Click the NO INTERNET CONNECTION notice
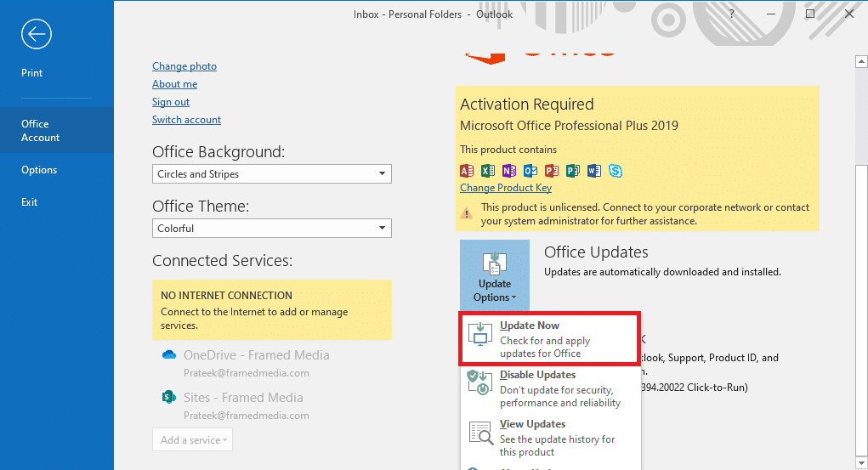Screen dimensions: 868x470 click(272, 310)
